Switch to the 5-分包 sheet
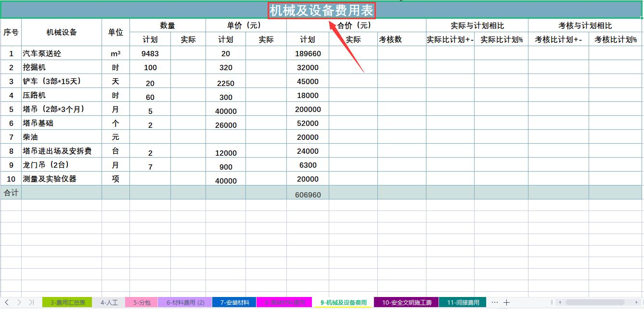This screenshot has height=309, width=644. (141, 302)
